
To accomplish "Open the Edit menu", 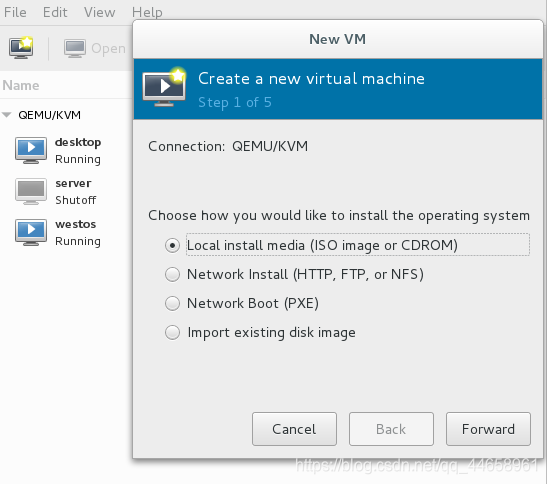I will pyautogui.click(x=55, y=12).
